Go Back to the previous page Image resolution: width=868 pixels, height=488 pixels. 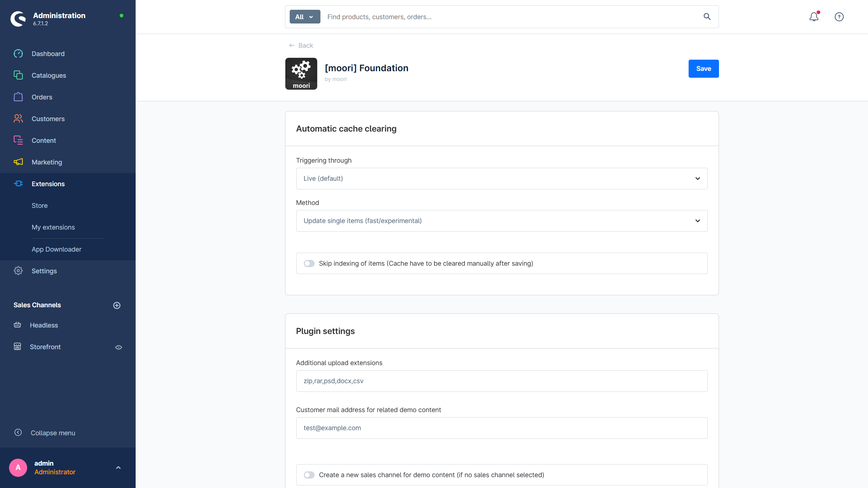pos(301,46)
